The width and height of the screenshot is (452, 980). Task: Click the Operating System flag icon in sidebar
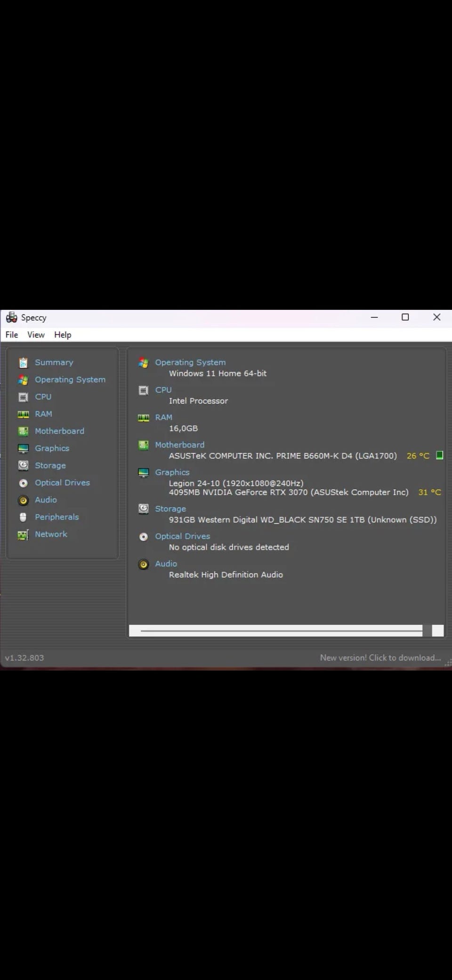23,380
